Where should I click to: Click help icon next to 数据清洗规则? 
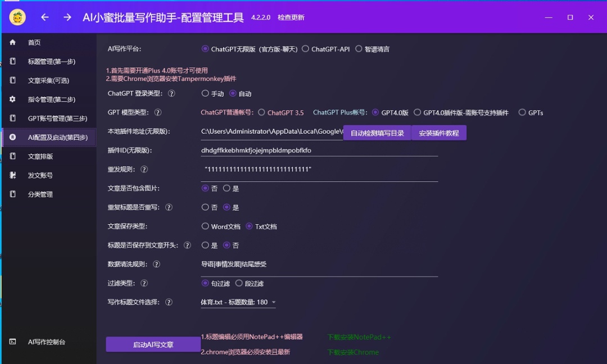[156, 264]
